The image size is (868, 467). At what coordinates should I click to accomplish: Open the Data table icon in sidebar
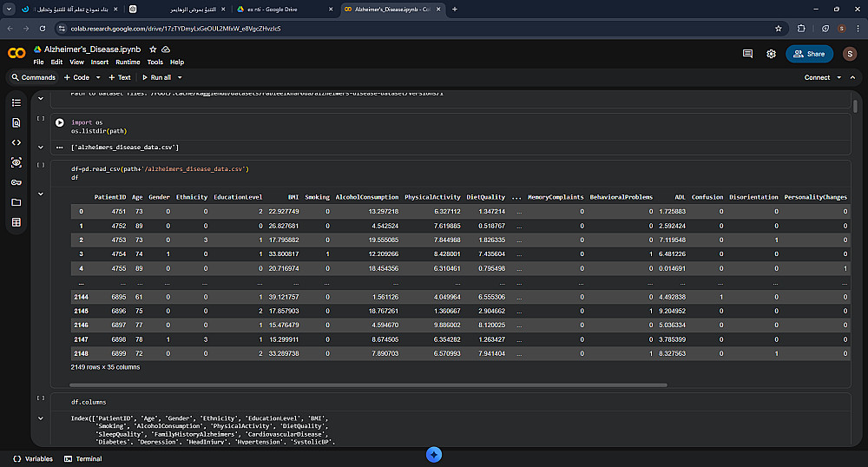(x=16, y=222)
